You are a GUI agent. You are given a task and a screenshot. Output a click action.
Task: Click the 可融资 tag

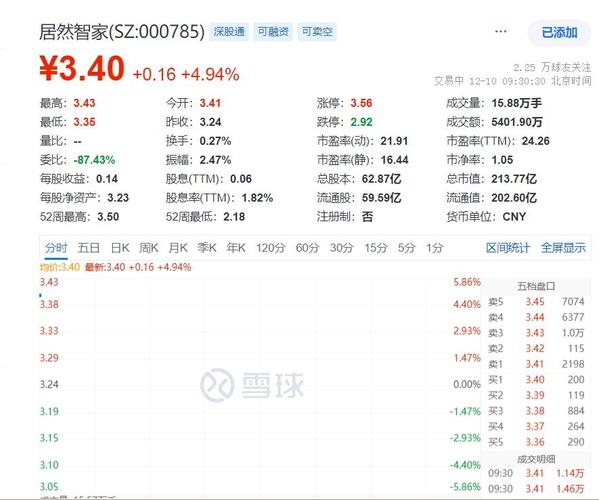pos(273,32)
